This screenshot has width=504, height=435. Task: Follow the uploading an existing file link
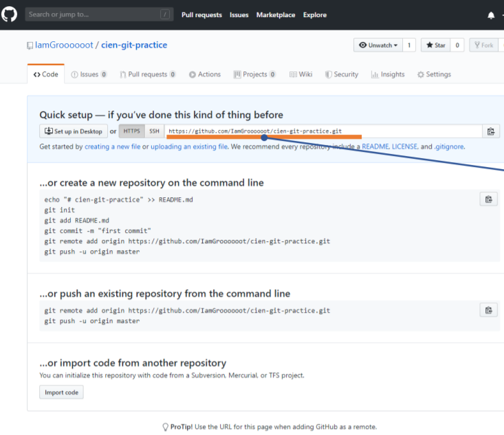(189, 146)
